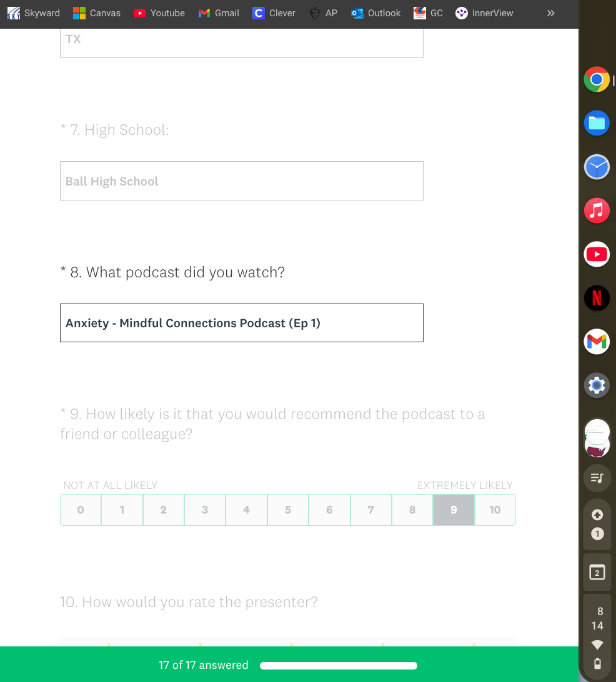Open the Clock app in the shelf
Image resolution: width=616 pixels, height=682 pixels.
tap(597, 167)
